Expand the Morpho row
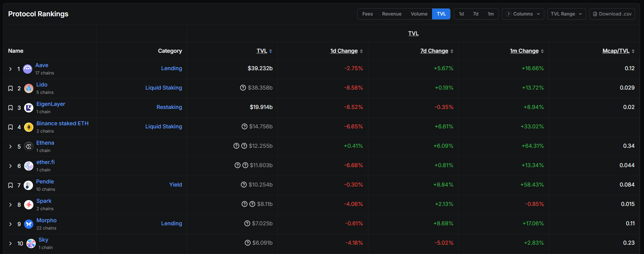The width and height of the screenshot is (644, 254). tap(10, 224)
